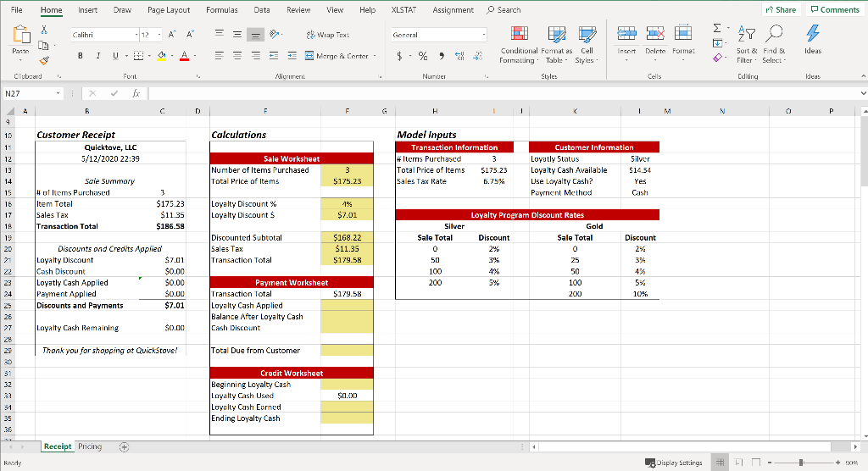Open the Cell Styles gallery

pyautogui.click(x=587, y=44)
